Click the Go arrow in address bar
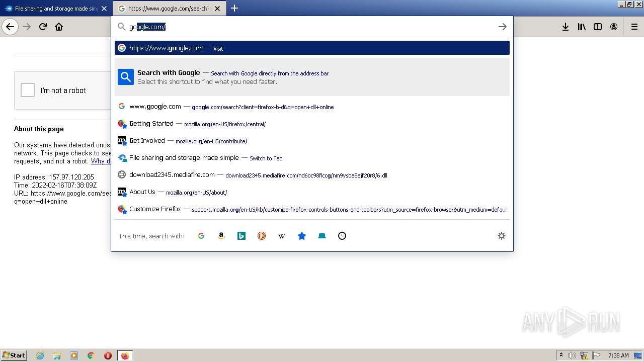This screenshot has height=362, width=644. click(x=502, y=27)
